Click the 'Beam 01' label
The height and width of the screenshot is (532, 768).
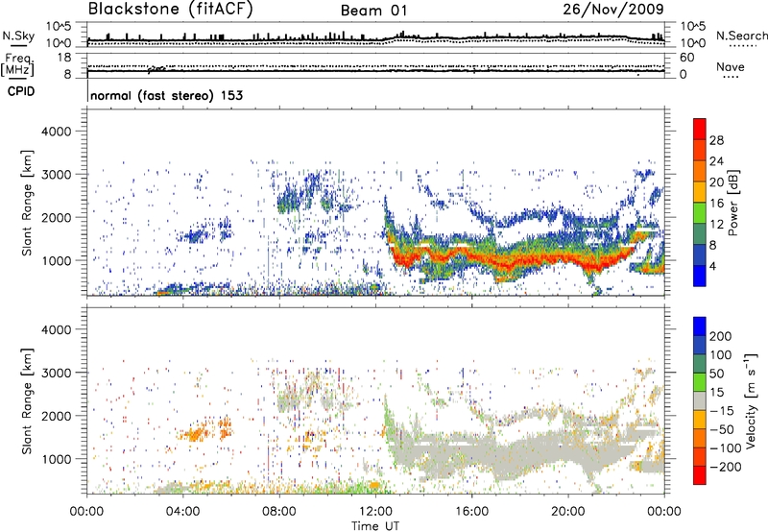pos(373,11)
